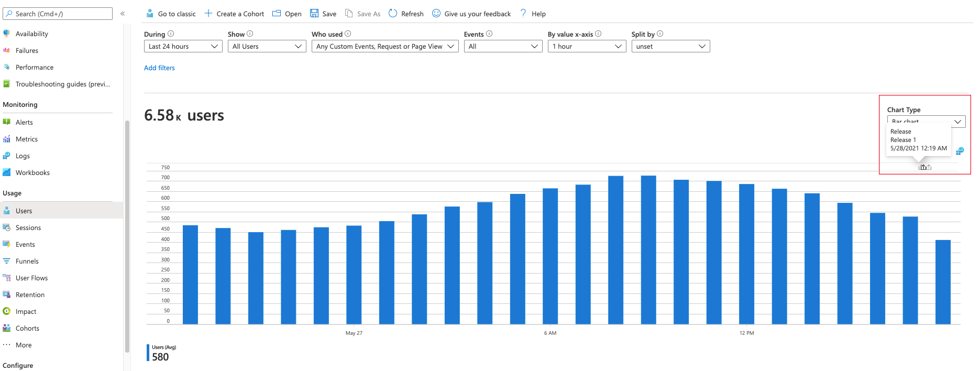Collapse the sidebar with double chevron

(123, 14)
